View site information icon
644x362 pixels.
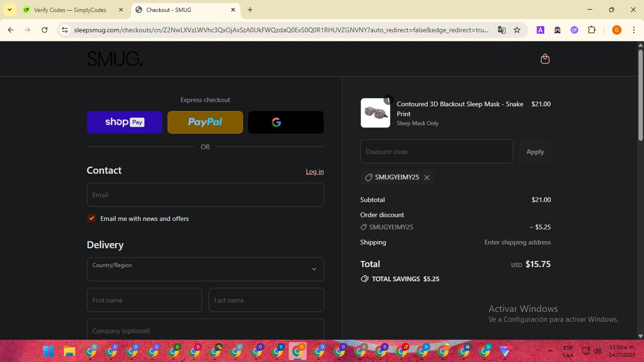(65, 30)
